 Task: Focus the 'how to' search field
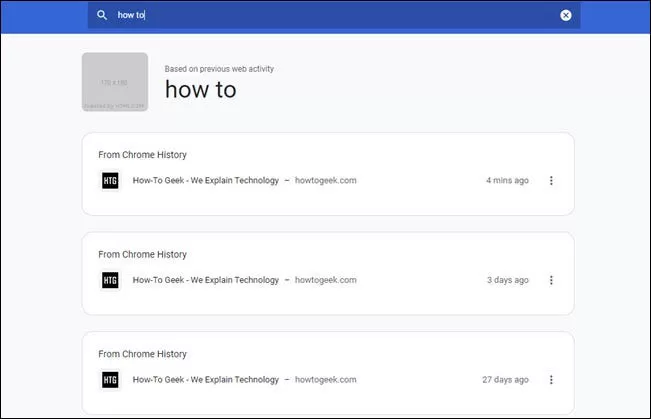coord(334,15)
